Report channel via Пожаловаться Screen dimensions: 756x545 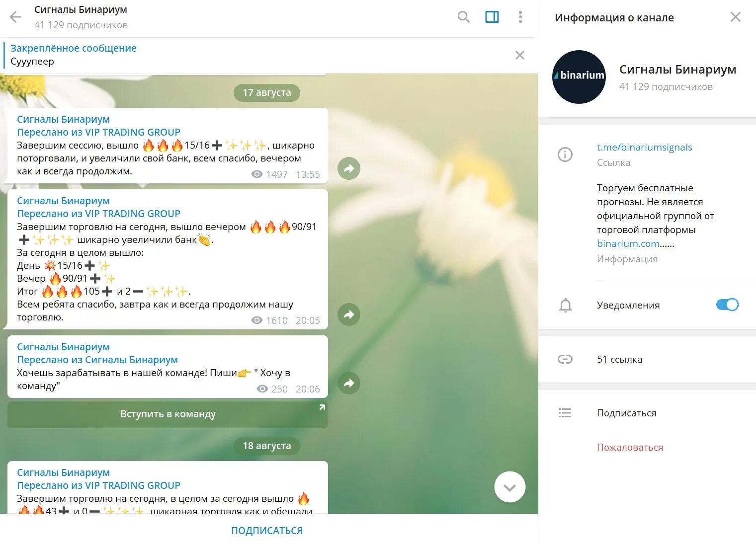630,447
